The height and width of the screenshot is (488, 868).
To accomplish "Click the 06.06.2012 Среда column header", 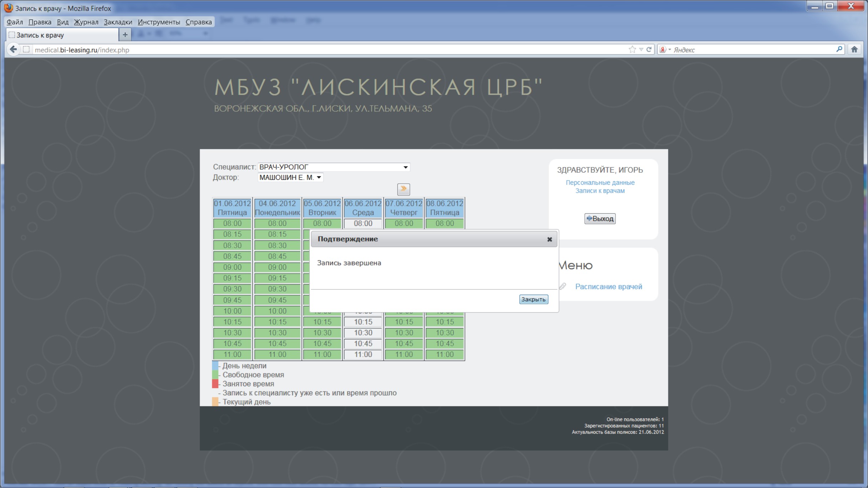I will coord(363,208).
